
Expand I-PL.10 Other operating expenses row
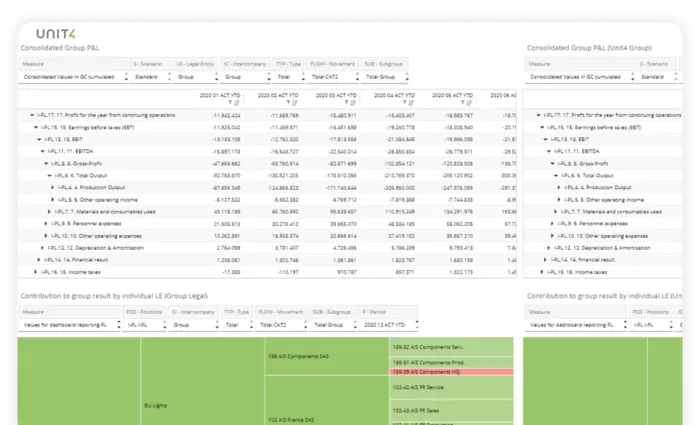point(46,236)
